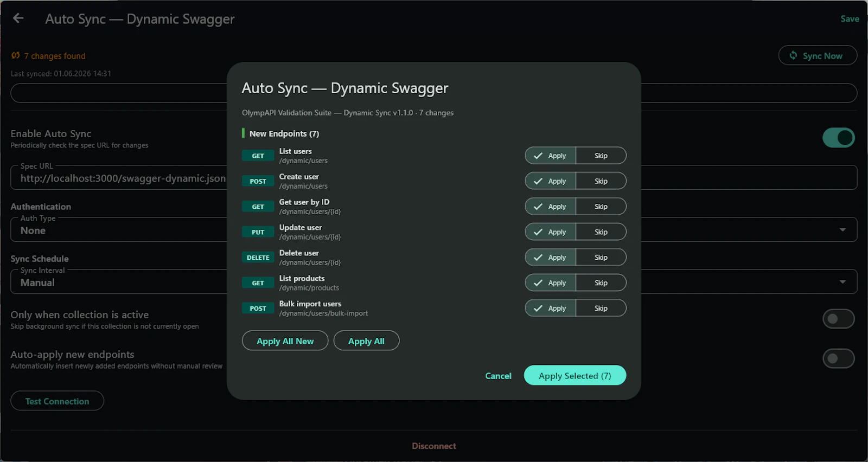Set List products to Apply
868x462 pixels.
tap(550, 283)
